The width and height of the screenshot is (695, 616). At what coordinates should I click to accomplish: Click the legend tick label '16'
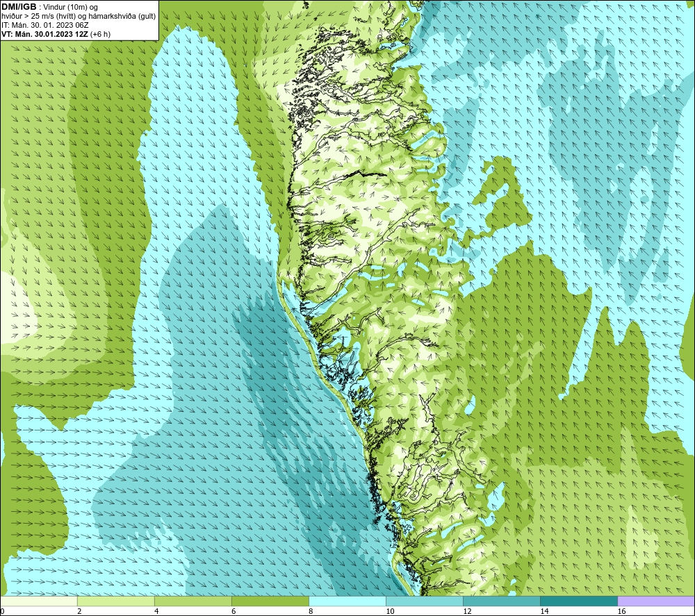tap(621, 612)
